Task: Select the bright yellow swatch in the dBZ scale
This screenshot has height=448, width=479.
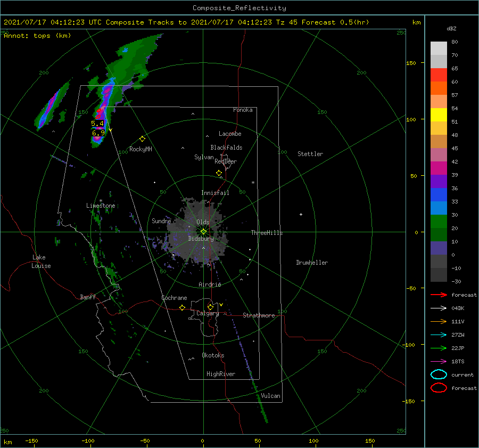Action: click(439, 115)
